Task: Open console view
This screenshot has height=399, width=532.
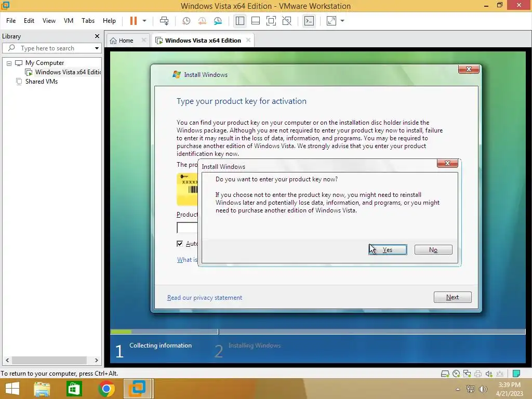Action: pyautogui.click(x=309, y=21)
